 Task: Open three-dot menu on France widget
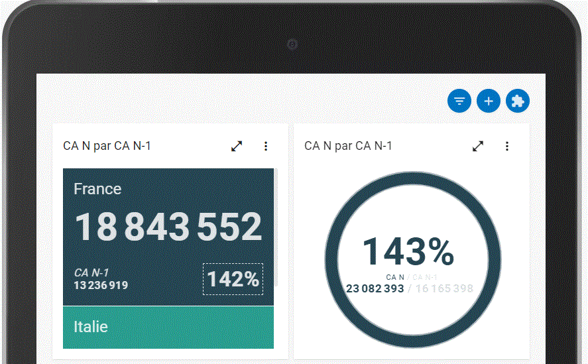click(266, 146)
